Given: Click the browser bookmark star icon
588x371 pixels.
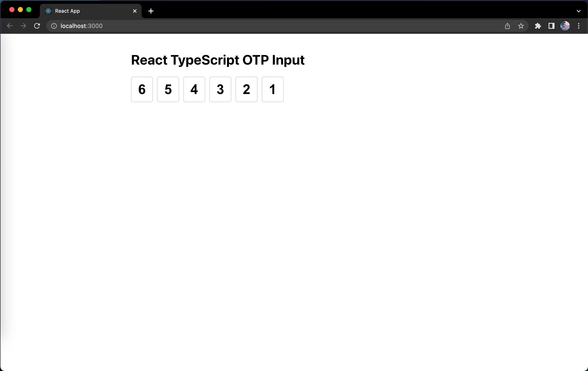Looking at the screenshot, I should [x=521, y=26].
